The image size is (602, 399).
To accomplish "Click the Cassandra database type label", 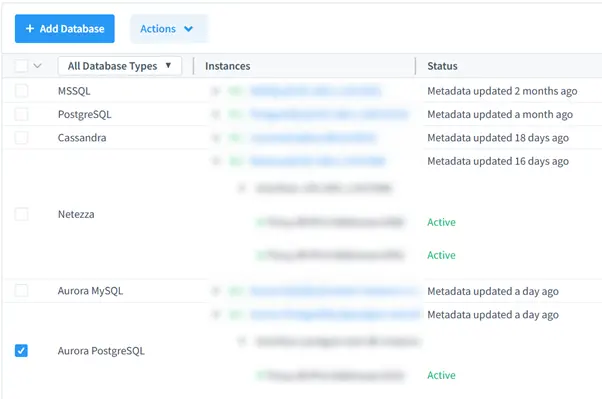I will tap(82, 137).
